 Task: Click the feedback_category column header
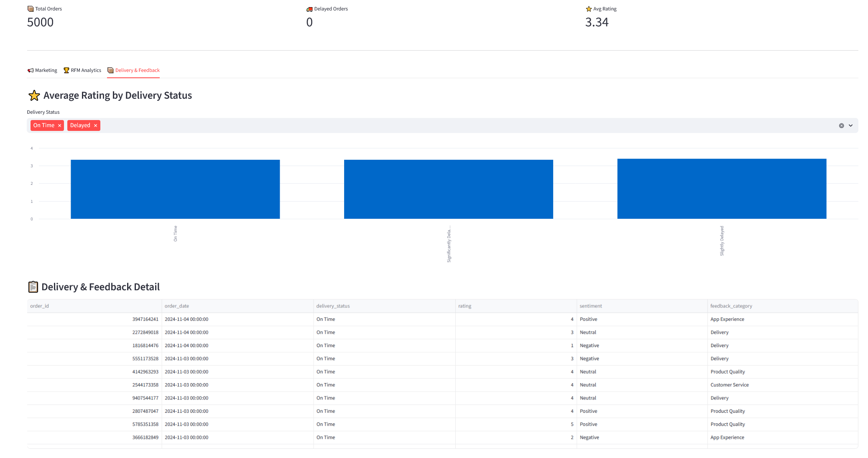(x=731, y=306)
